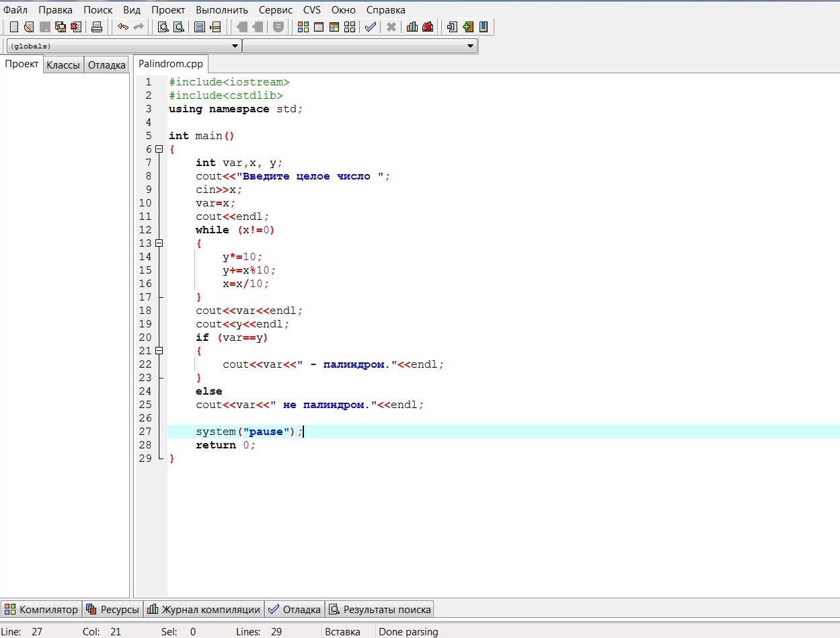Screen dimensions: 840x638
Task: Collapse the main function fold at line 6
Action: pyautogui.click(x=159, y=149)
